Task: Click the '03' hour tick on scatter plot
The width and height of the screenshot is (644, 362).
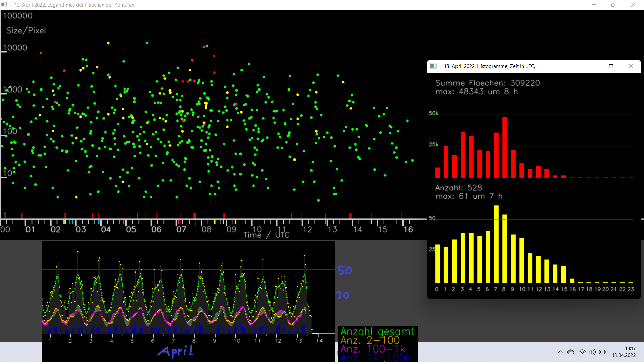Action: [81, 229]
